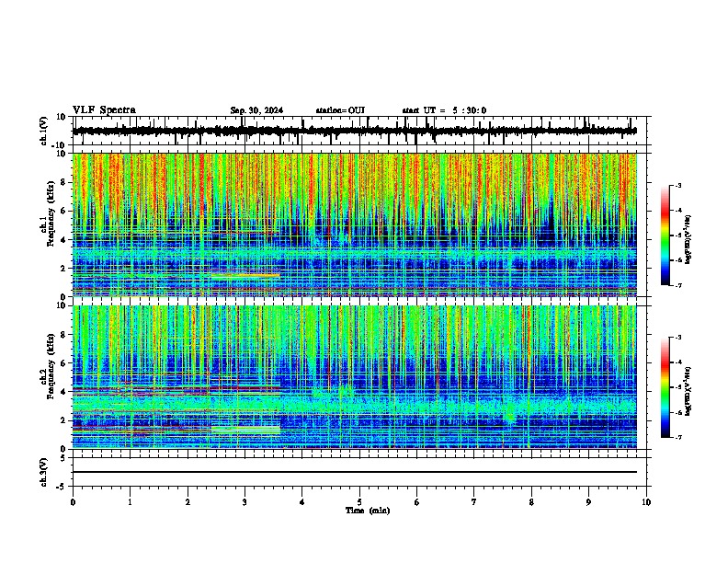Click inside the ch.2 spectrogram plot

(x=354, y=377)
